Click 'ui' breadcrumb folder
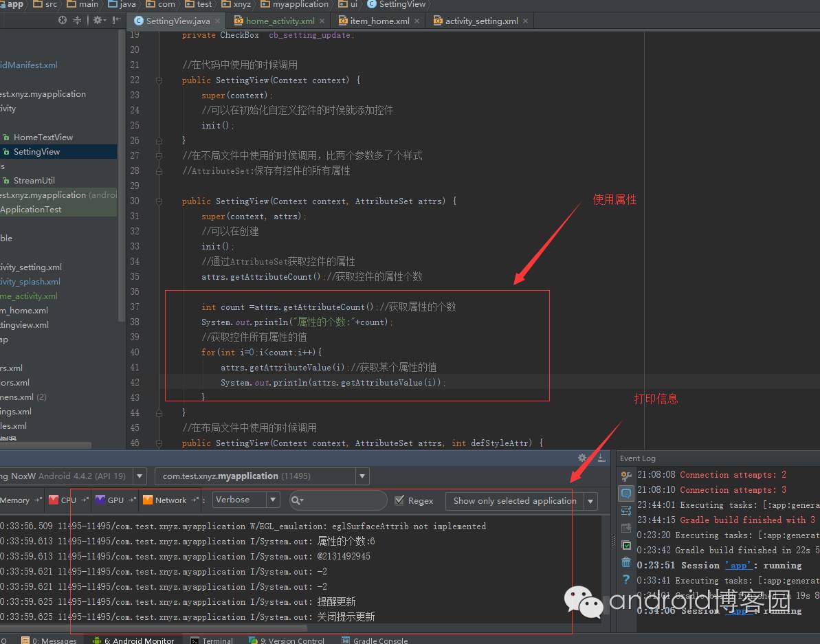Image resolution: width=820 pixels, height=644 pixels. pyautogui.click(x=348, y=4)
